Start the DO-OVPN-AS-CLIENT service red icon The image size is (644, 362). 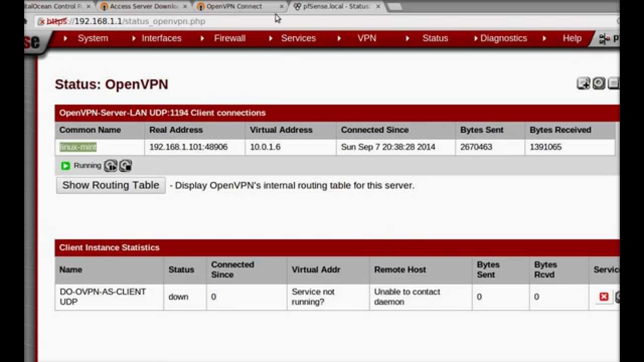[604, 297]
